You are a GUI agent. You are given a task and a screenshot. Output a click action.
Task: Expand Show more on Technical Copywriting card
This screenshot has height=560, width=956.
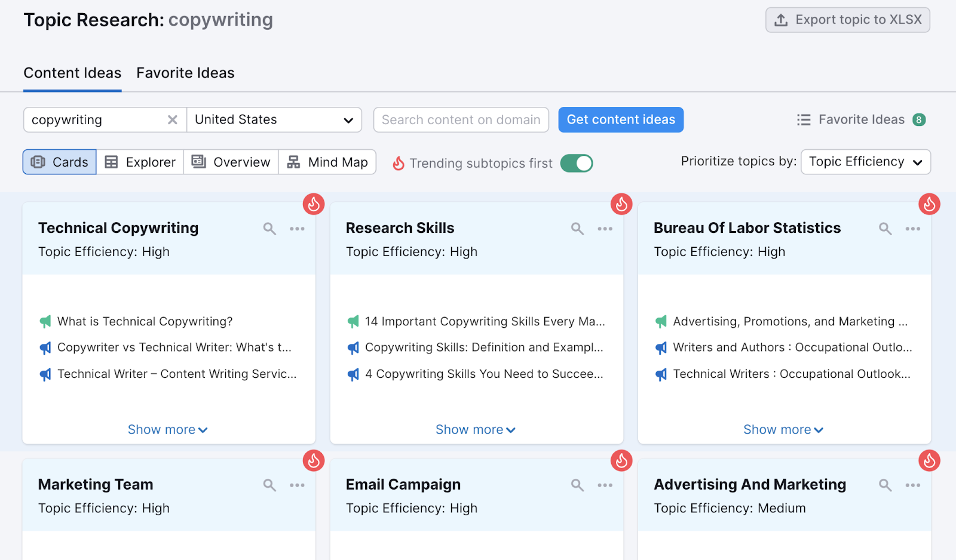click(168, 430)
